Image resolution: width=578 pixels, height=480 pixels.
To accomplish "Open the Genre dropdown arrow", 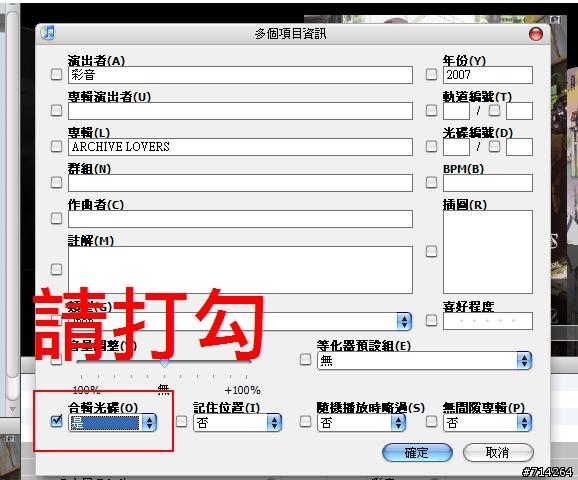I will (x=404, y=321).
